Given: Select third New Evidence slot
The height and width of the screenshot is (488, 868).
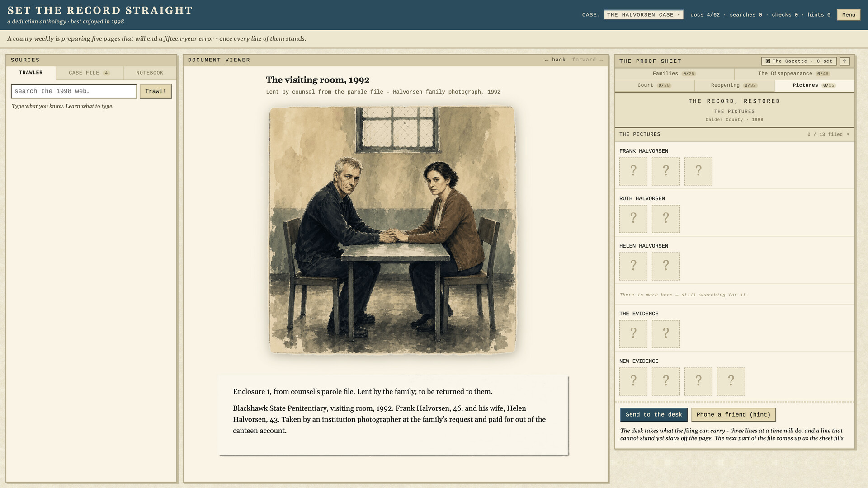Looking at the screenshot, I should tap(698, 381).
